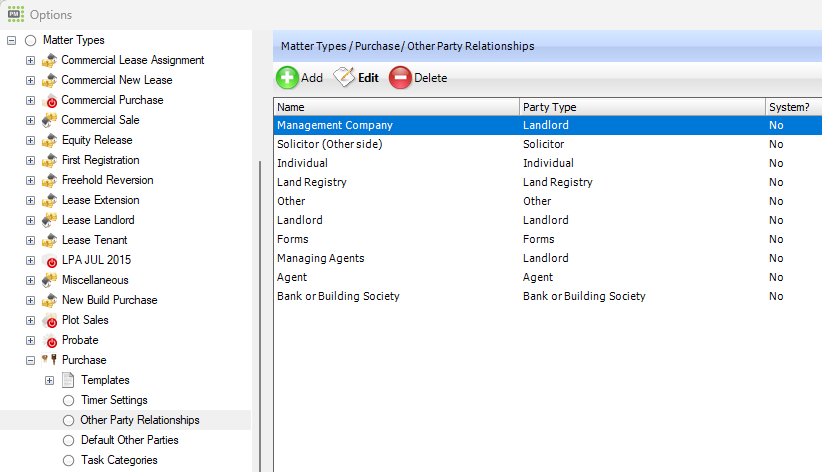This screenshot has height=472, width=822.
Task: Select the Lease Extension label in tree
Action: (101, 200)
